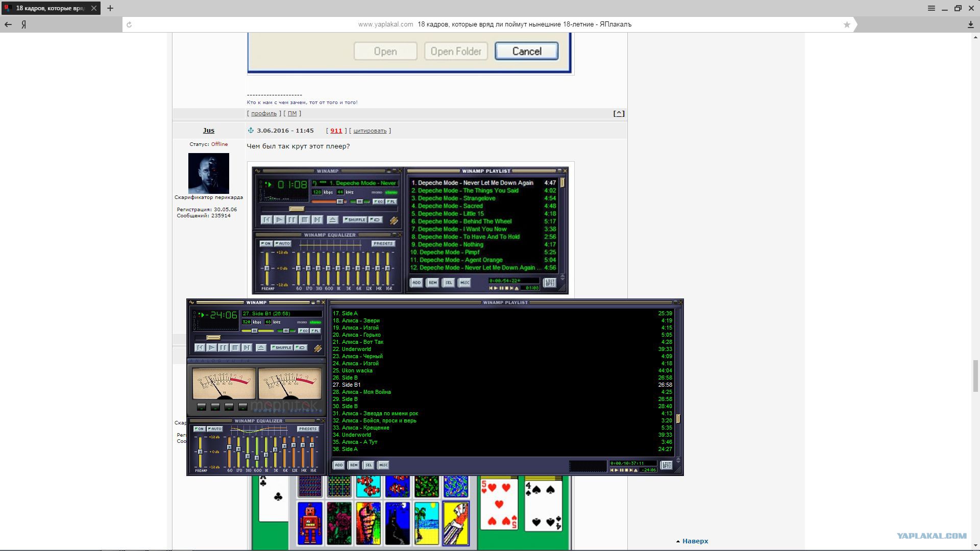Image resolution: width=980 pixels, height=551 pixels.
Task: Click the anchor icon beside the 3.06.2016 post date
Action: point(251,131)
